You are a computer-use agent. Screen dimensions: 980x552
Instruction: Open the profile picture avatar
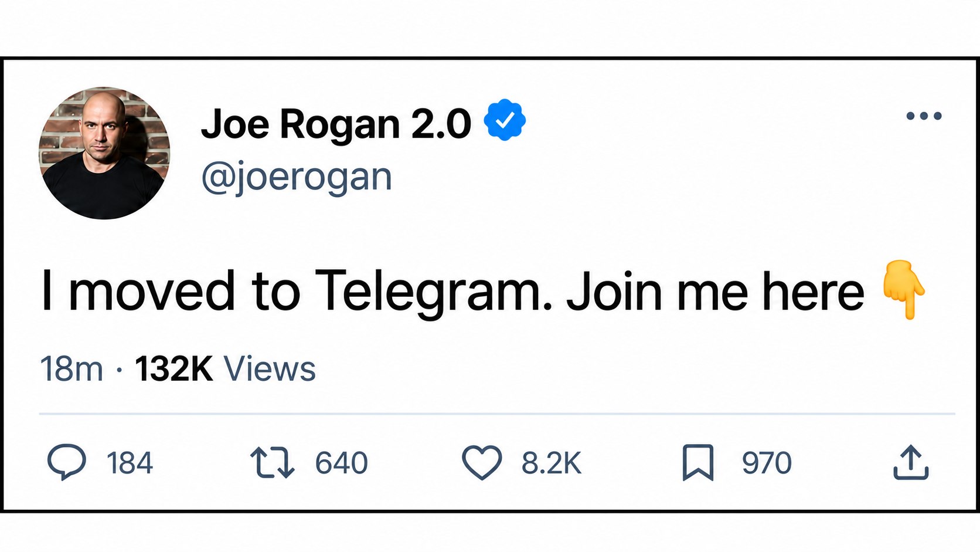tap(104, 153)
